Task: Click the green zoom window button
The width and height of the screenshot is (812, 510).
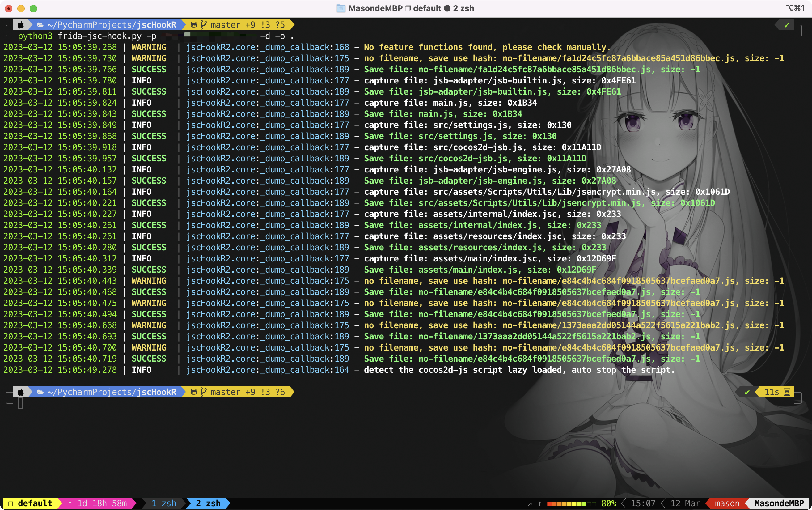Action: point(33,8)
